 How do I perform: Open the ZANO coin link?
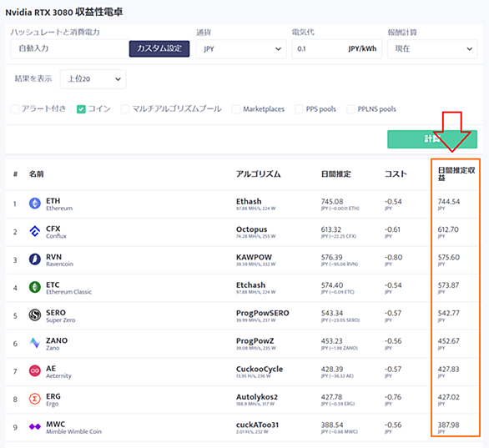coord(57,344)
